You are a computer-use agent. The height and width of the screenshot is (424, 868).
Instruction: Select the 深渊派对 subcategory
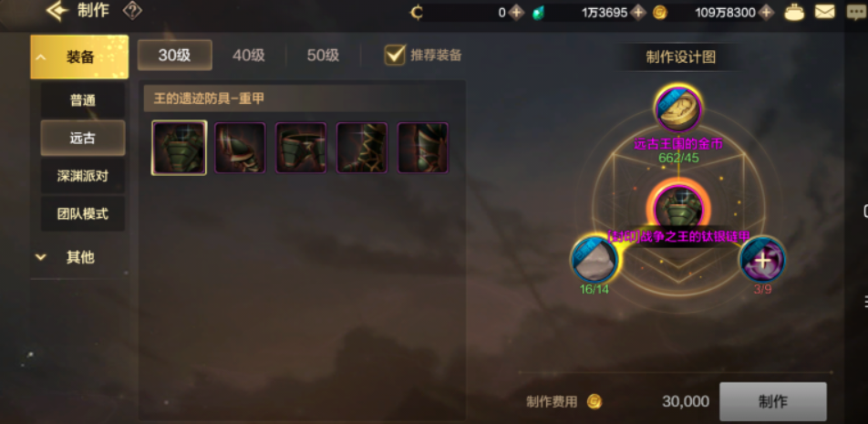coord(82,176)
